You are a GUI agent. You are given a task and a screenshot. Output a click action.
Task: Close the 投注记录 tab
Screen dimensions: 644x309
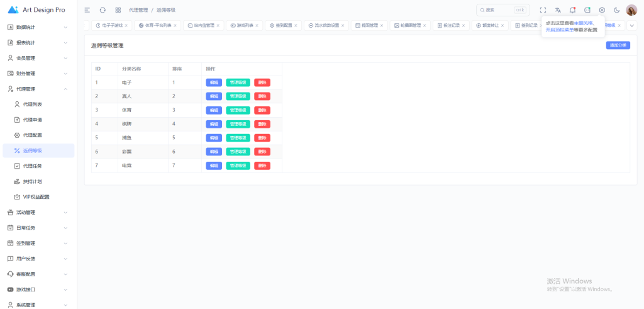tap(464, 25)
